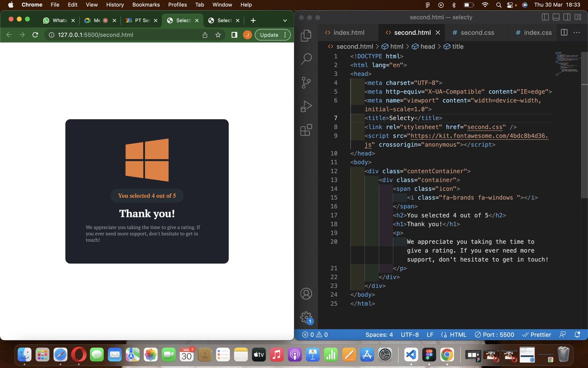
Task: Open Run and Debug in VS Code
Action: tap(306, 106)
